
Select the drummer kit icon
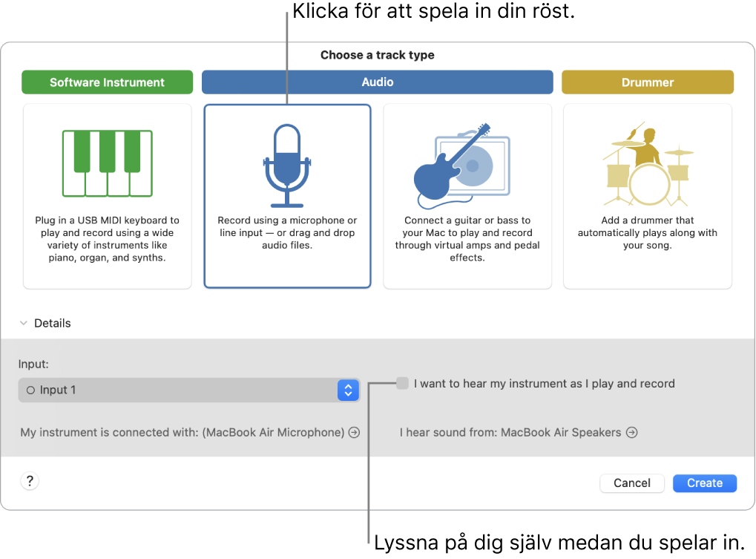(x=648, y=163)
